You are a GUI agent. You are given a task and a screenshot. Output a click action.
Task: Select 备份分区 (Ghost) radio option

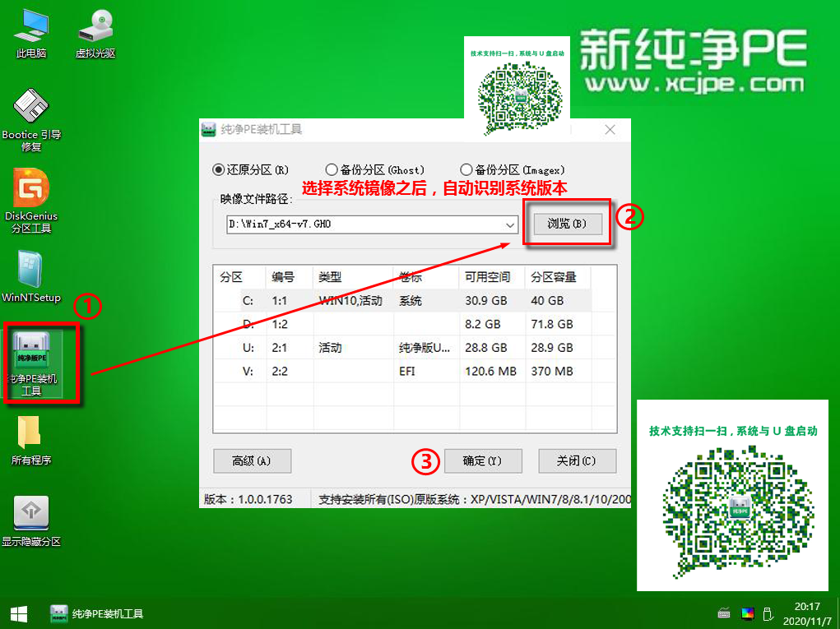pos(332,170)
